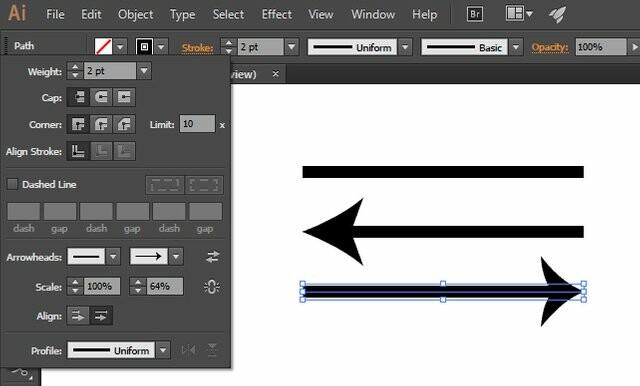Place arrow tip at path end
This screenshot has width=640, height=386.
coord(101,315)
